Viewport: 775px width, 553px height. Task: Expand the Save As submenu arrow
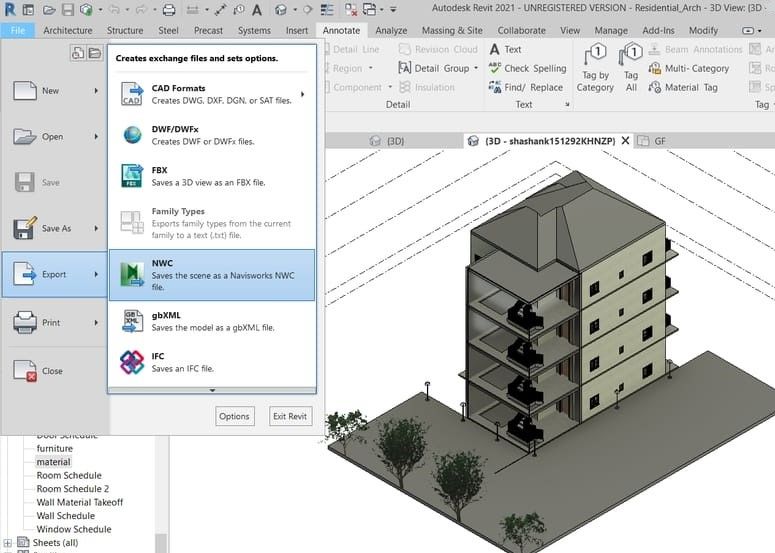[x=96, y=228]
